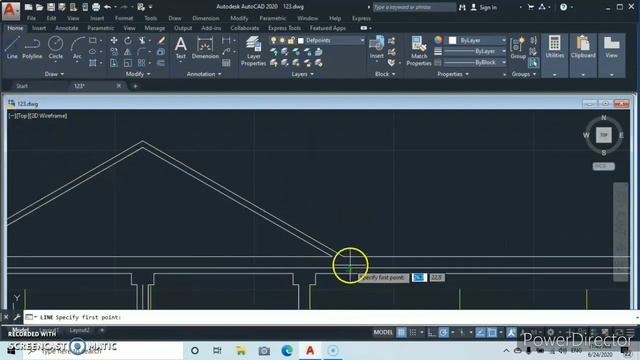Image resolution: width=640 pixels, height=360 pixels.
Task: Select the Polyline tool
Action: 32,48
